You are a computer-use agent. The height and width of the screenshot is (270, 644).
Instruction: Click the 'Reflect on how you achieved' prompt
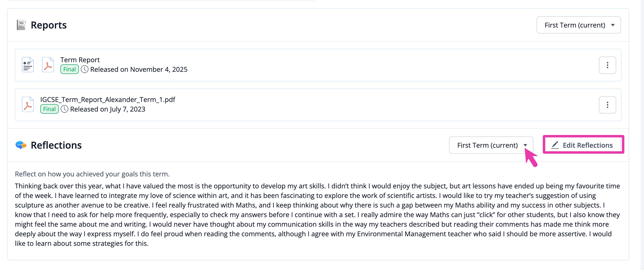tap(92, 174)
